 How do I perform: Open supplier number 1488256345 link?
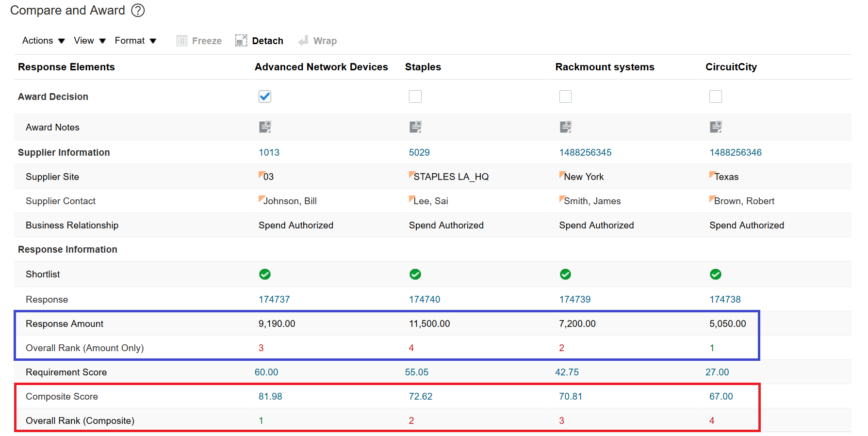click(x=585, y=152)
